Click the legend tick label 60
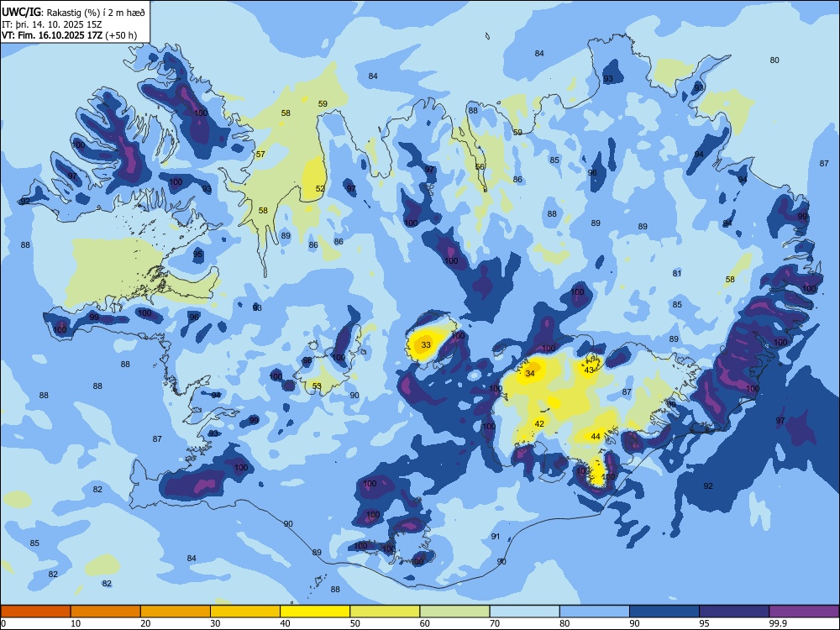This screenshot has width=840, height=630. pyautogui.click(x=425, y=623)
